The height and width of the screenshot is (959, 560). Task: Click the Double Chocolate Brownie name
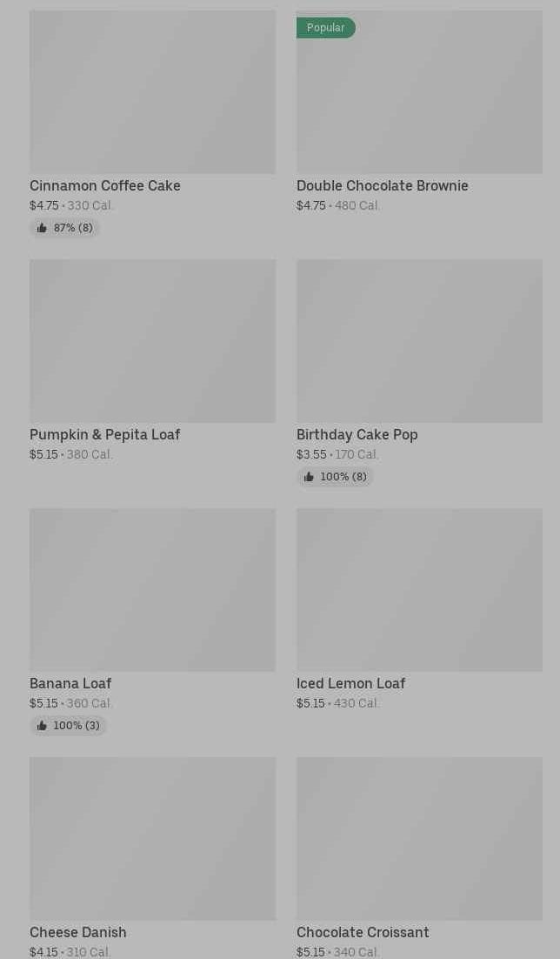(x=383, y=185)
